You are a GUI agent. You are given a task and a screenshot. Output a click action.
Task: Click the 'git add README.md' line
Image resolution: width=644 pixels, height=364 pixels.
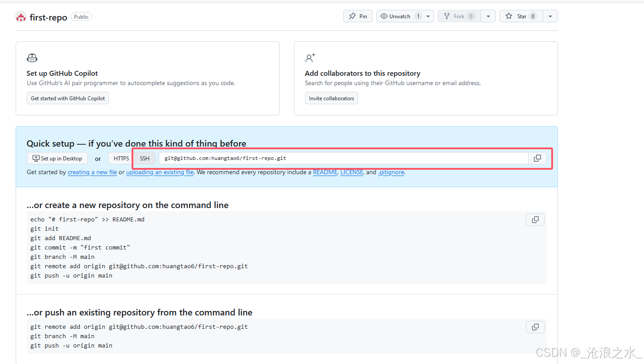coord(61,238)
